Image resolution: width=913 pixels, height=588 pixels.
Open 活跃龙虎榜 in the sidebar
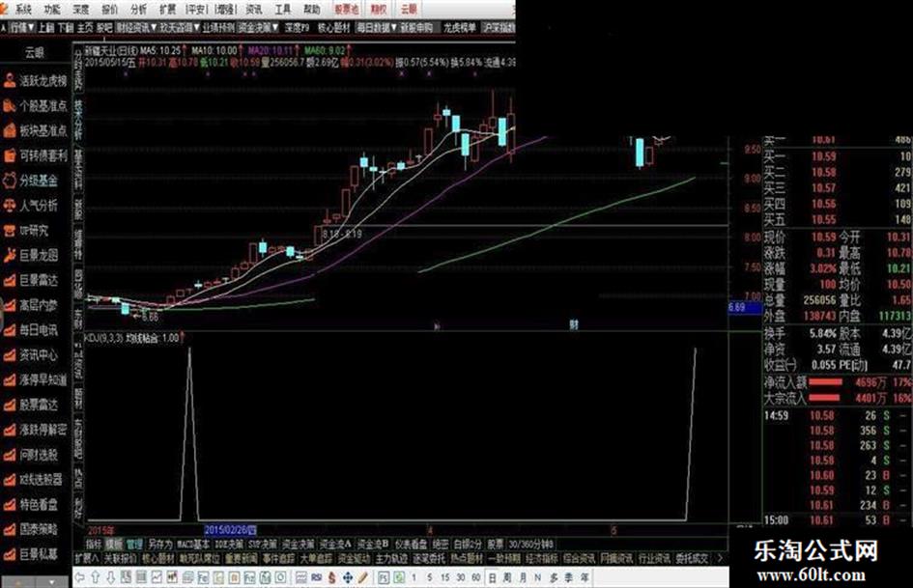[35, 81]
